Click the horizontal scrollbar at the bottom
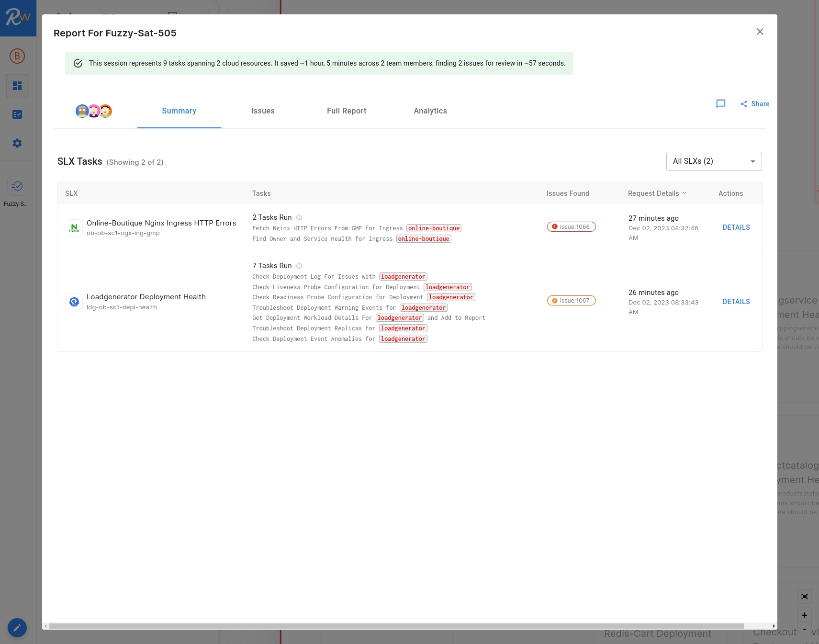The height and width of the screenshot is (644, 819). (396, 626)
